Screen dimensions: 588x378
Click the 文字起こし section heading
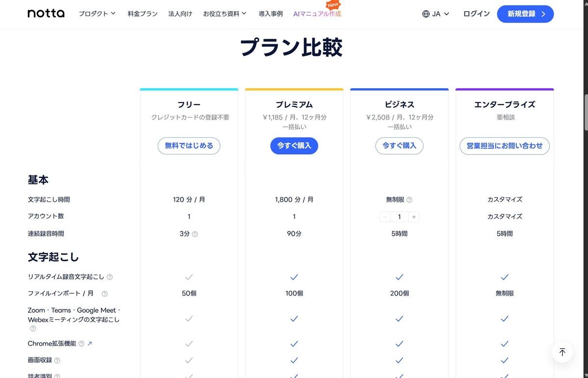(x=53, y=257)
